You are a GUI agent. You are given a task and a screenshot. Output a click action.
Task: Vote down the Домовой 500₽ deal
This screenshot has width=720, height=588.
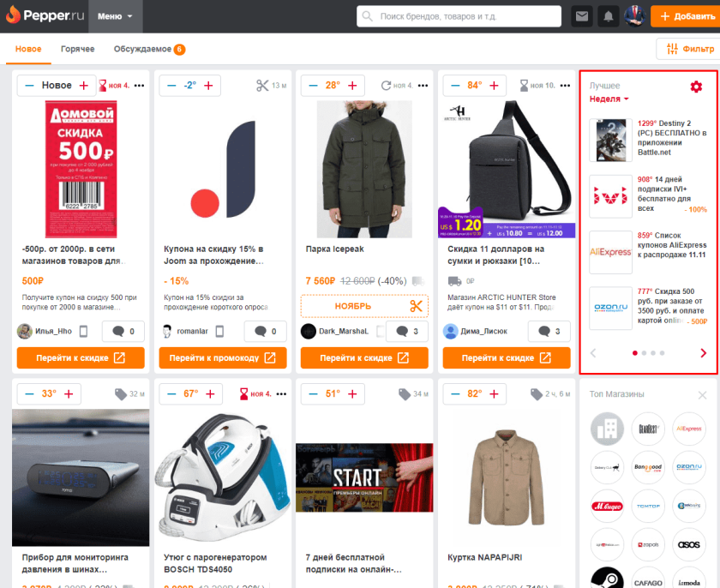29,86
